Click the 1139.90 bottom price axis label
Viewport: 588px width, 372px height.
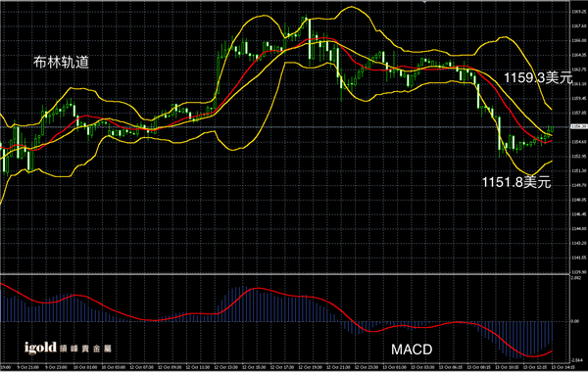coord(578,272)
